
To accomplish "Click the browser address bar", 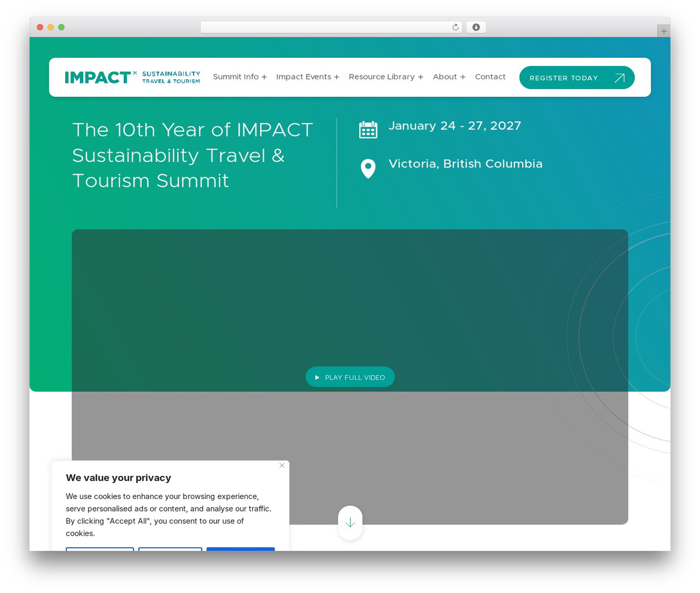I will point(331,27).
